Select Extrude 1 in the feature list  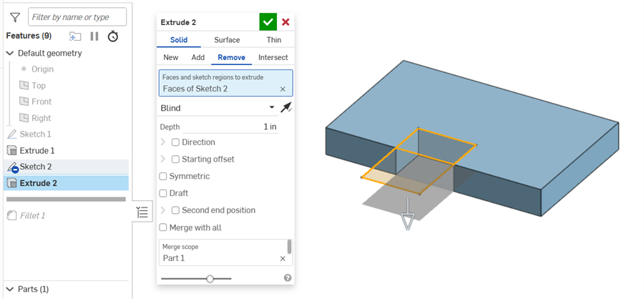point(37,150)
